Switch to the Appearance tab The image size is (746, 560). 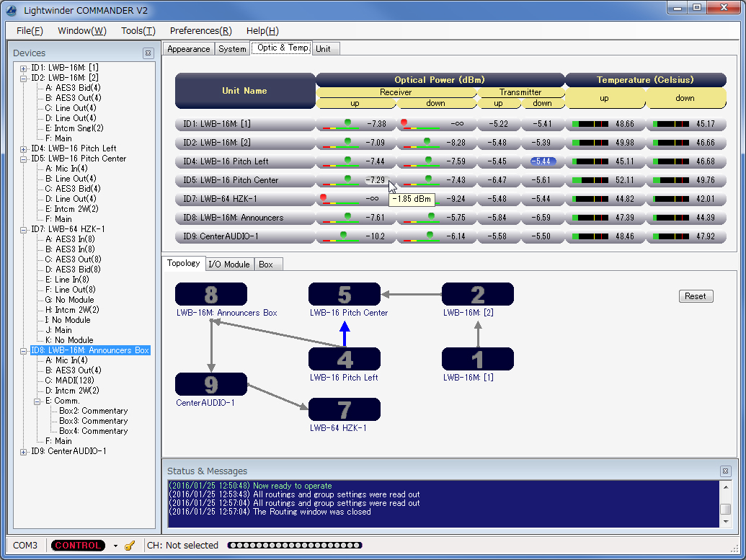(188, 49)
